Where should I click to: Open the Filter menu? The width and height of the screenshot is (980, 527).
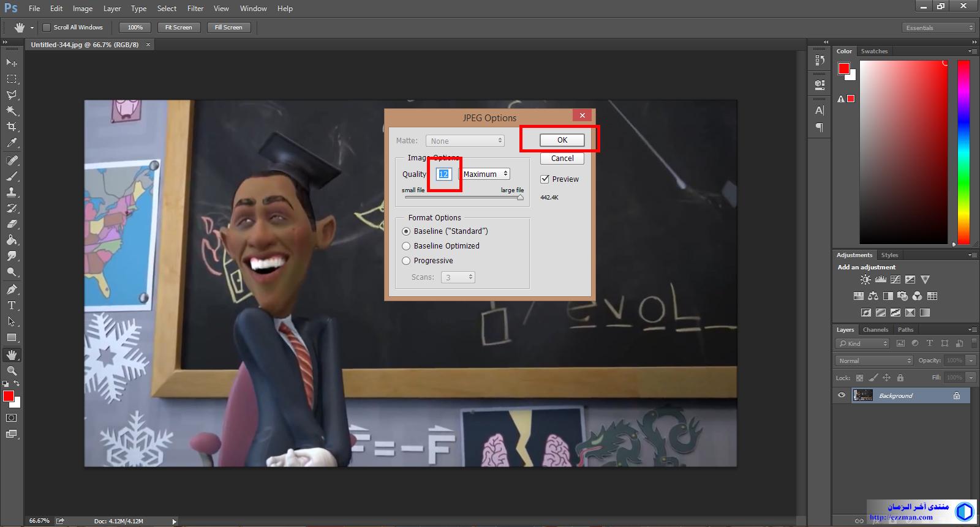[195, 9]
